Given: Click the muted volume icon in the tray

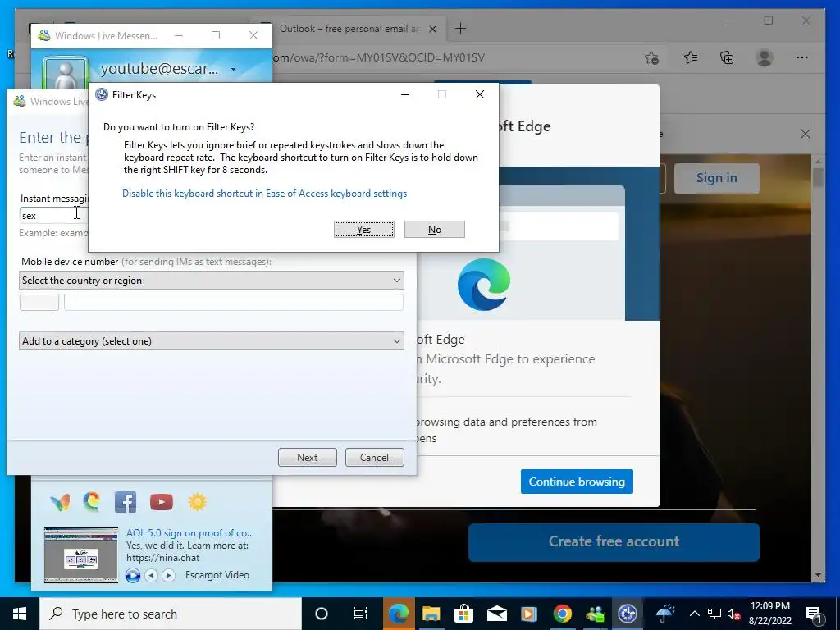Looking at the screenshot, I should click(733, 614).
